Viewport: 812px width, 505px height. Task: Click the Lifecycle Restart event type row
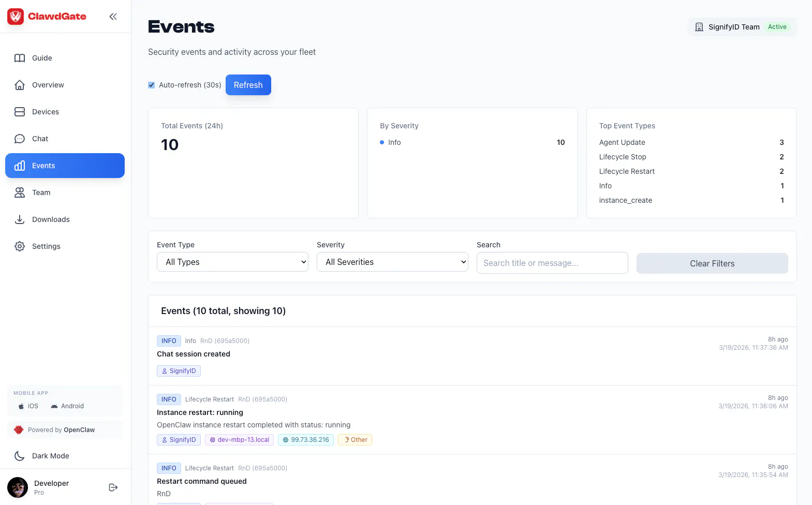pyautogui.click(x=691, y=171)
